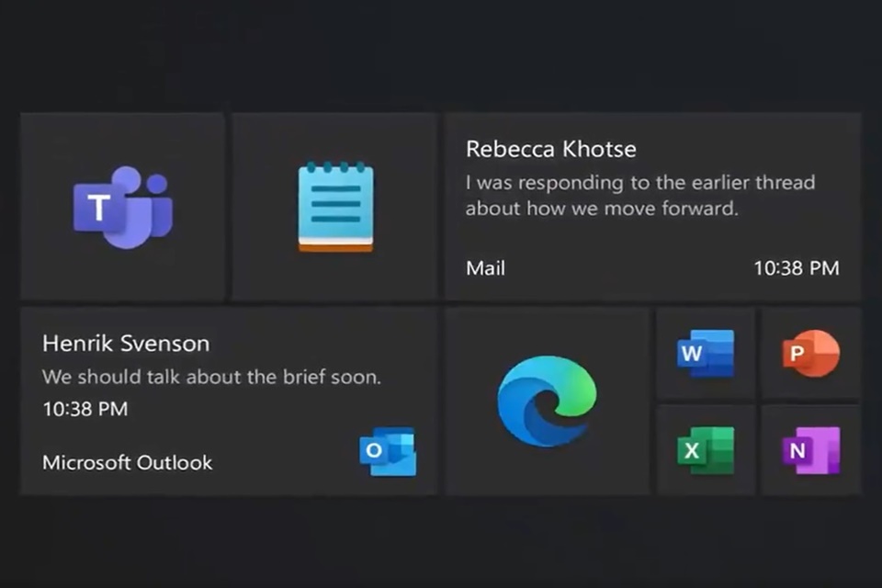Screen dimensions: 882x588
Task: Launch the Excel app tile
Action: [x=706, y=450]
